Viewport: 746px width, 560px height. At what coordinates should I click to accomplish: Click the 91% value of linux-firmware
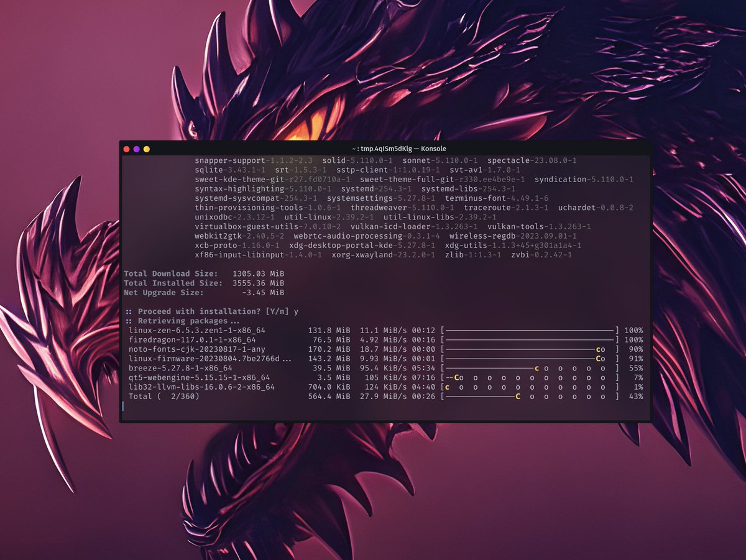pyautogui.click(x=636, y=359)
